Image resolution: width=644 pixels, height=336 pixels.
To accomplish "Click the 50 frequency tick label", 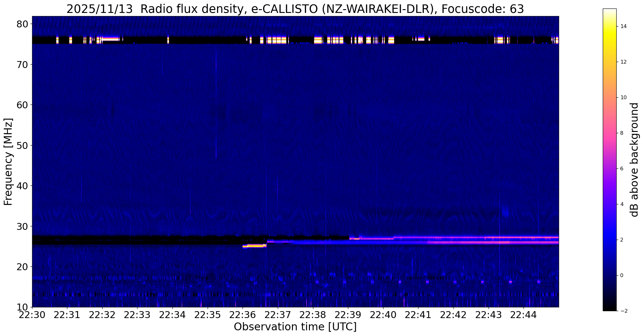I will [x=22, y=145].
